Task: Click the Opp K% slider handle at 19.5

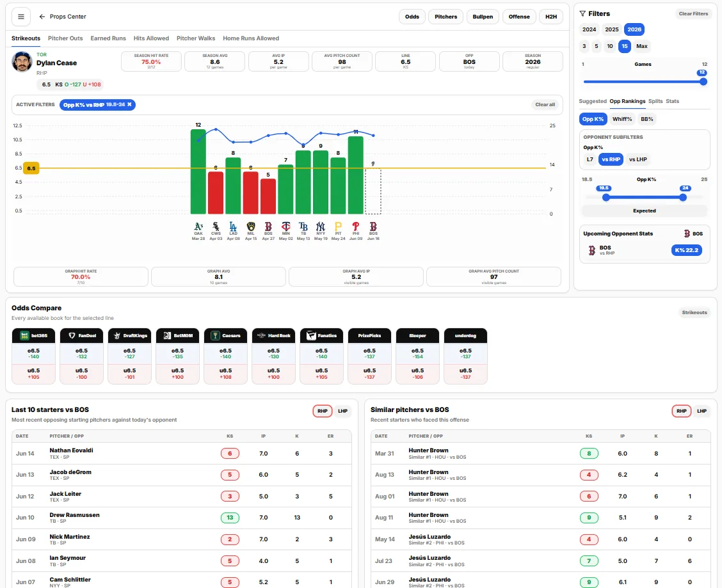Action: (606, 197)
